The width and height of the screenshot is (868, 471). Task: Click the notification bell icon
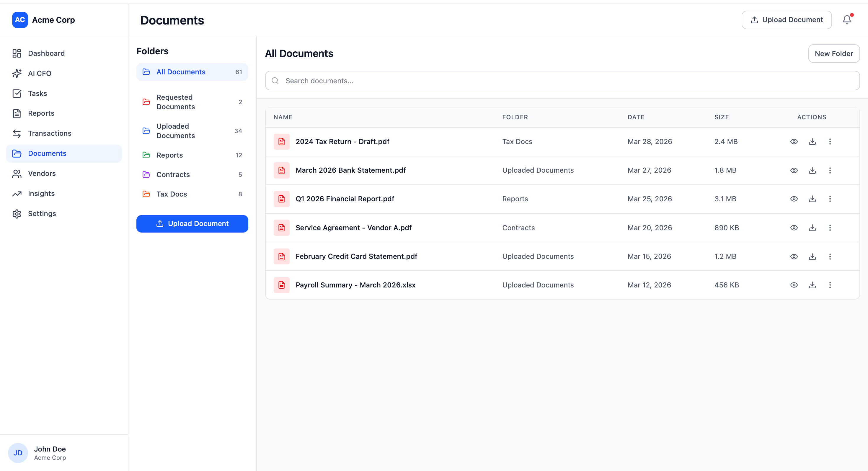click(x=847, y=20)
